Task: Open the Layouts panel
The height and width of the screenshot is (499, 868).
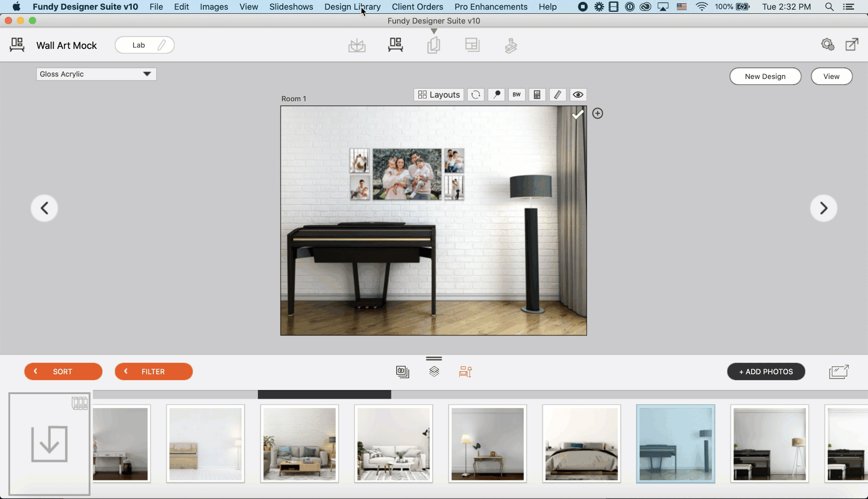Action: tap(439, 95)
